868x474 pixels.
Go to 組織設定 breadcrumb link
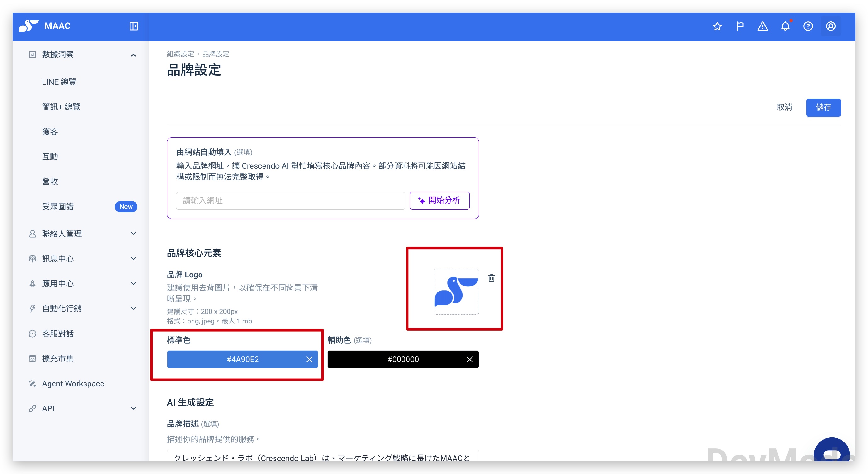[x=180, y=54]
